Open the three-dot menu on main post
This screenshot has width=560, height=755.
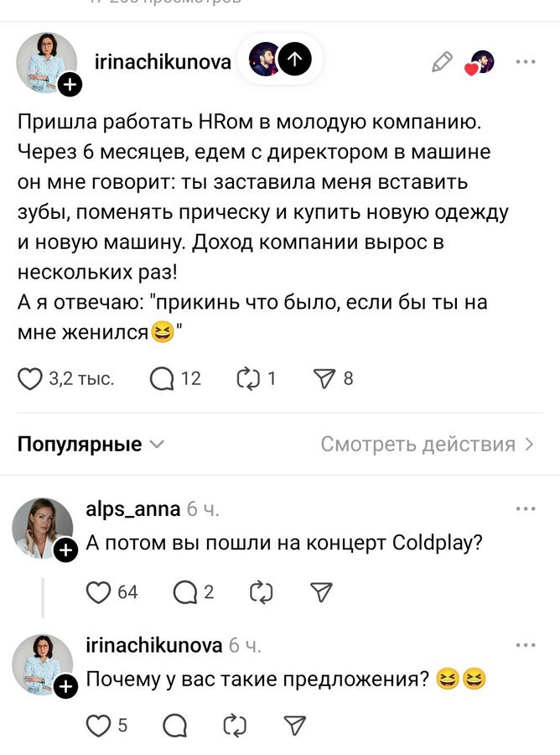click(526, 61)
